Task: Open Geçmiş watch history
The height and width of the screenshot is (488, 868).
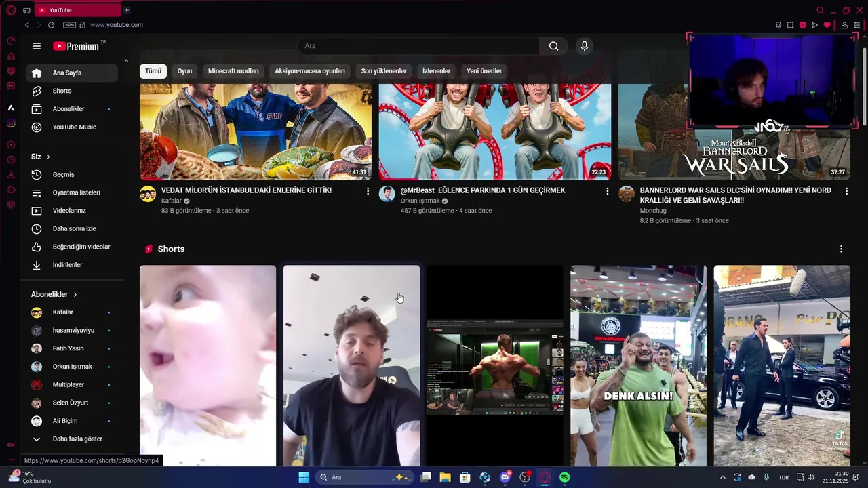Action: pos(73,174)
